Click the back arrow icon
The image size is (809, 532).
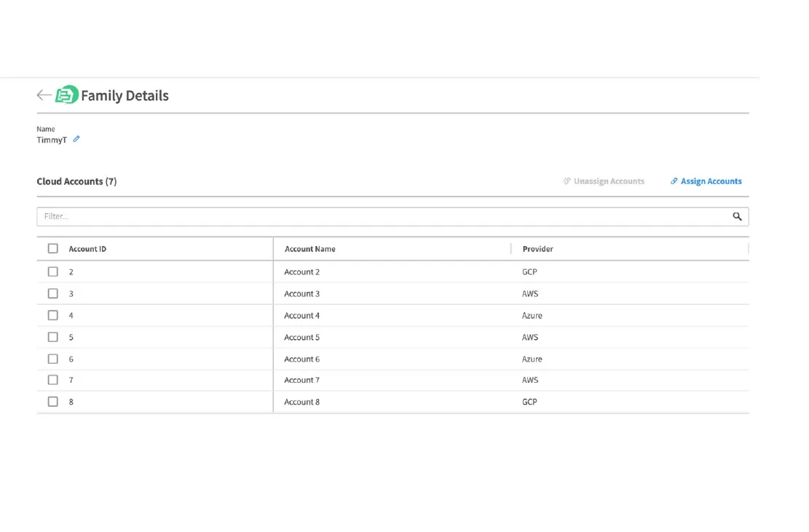[x=44, y=95]
